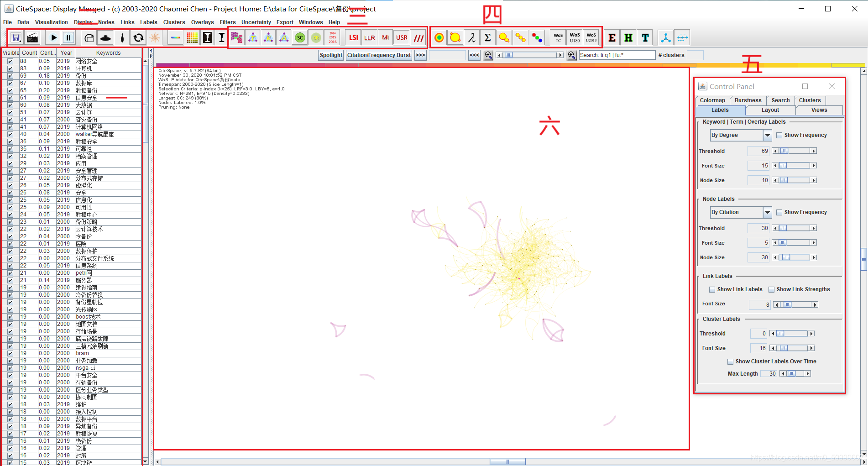Click Citation/Frequency Burst button
Image resolution: width=868 pixels, height=466 pixels.
(379, 55)
